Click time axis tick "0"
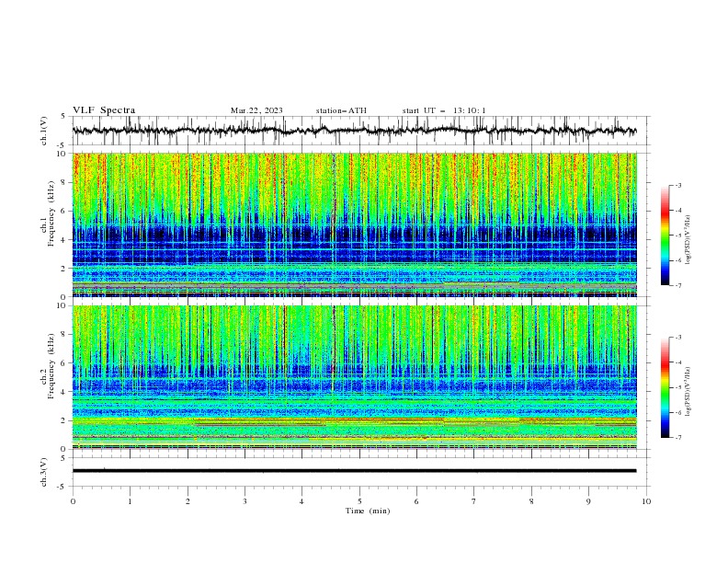The height and width of the screenshot is (563, 728). click(x=73, y=501)
